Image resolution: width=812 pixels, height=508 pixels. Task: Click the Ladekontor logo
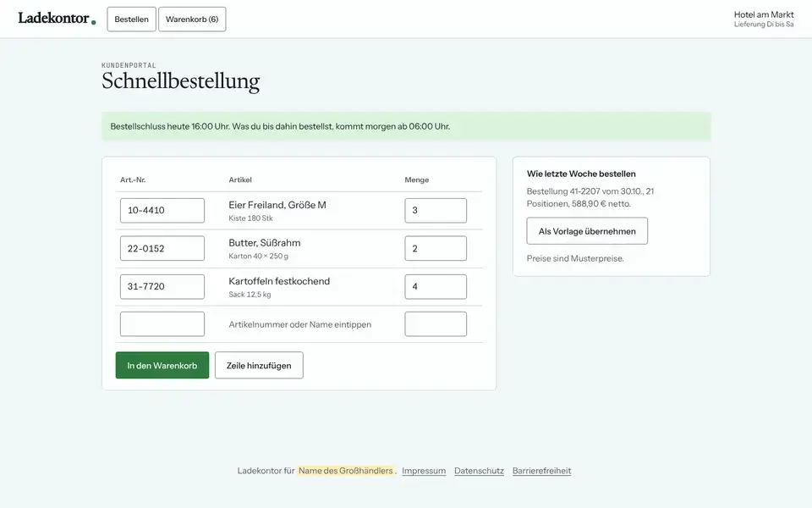point(57,19)
